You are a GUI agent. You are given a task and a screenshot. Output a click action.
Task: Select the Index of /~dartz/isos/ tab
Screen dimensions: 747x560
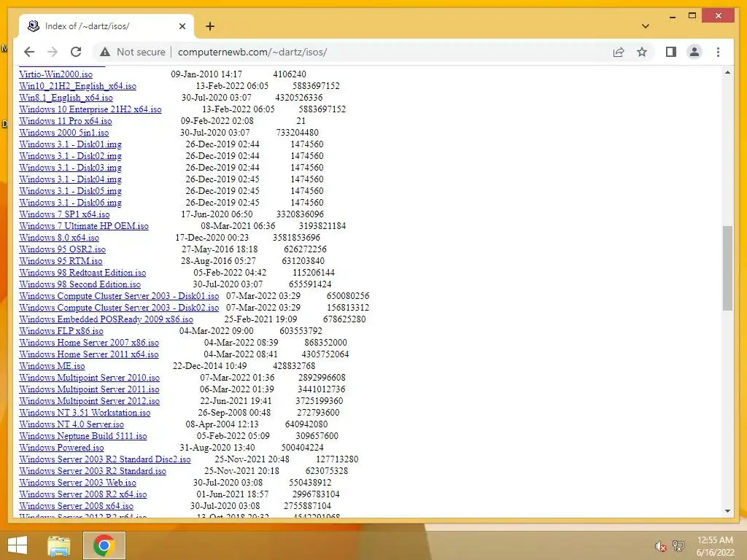(x=107, y=26)
